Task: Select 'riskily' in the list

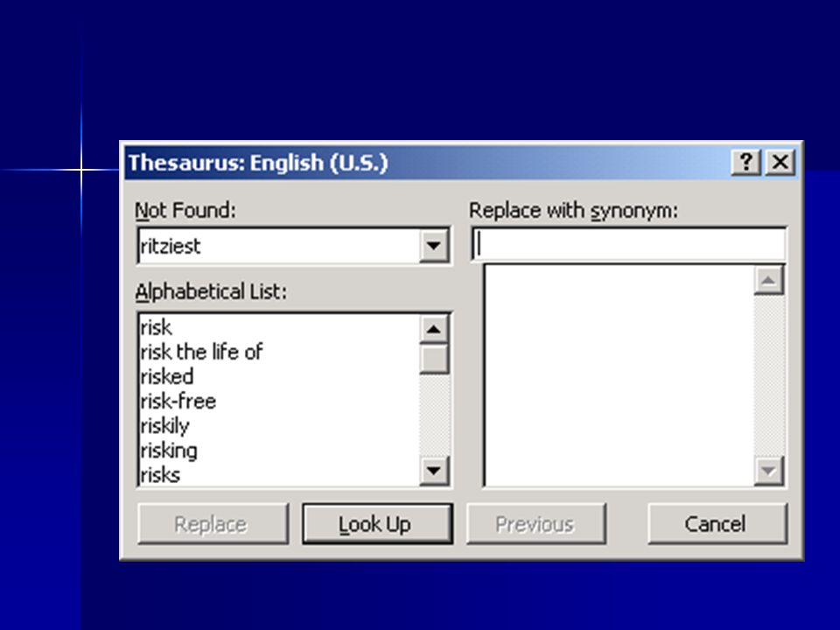Action: [x=279, y=426]
